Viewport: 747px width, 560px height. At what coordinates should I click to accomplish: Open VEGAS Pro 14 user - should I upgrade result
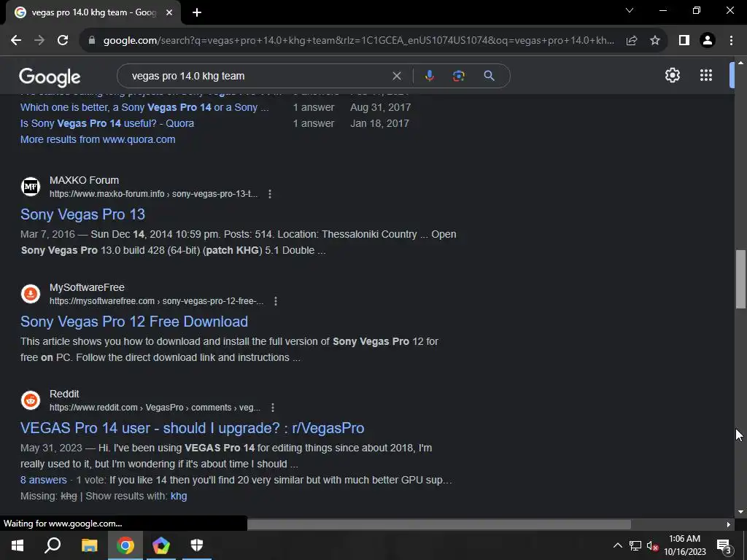[193, 428]
